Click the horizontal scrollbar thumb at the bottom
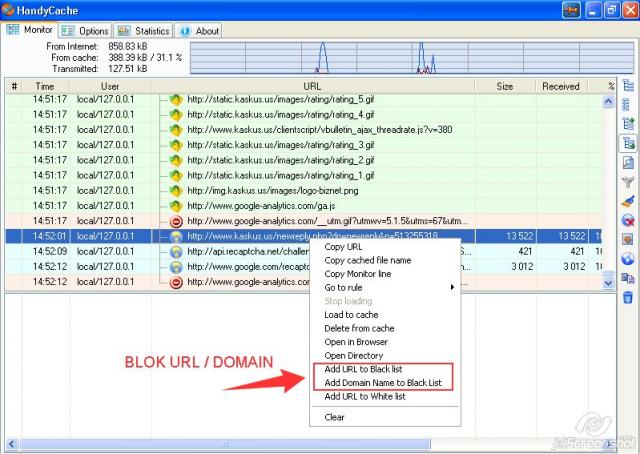This screenshot has height=454, width=640. pos(225,444)
